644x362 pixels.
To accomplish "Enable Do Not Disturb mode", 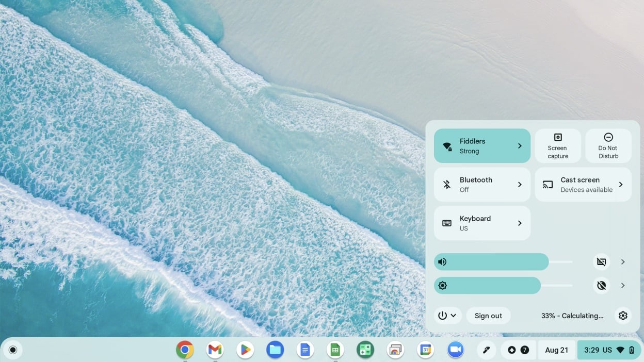I will 608,145.
